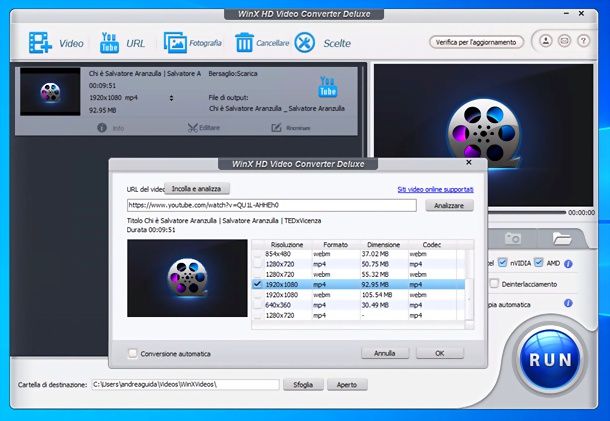Click the Fotografia slideshow icon
The image size is (610, 421).
click(x=177, y=43)
